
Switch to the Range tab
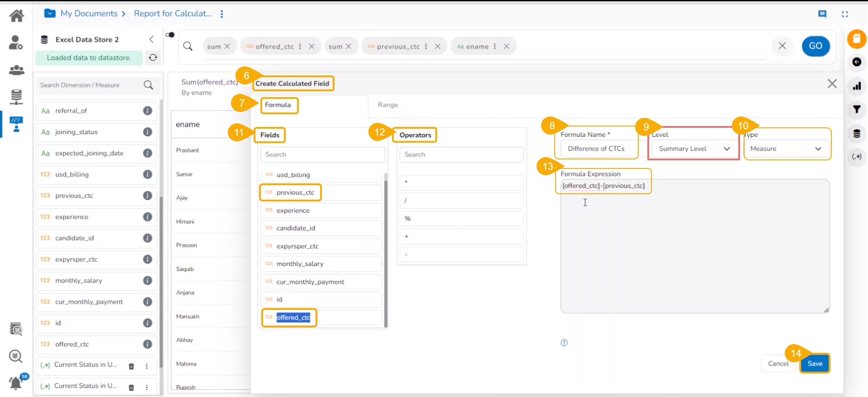tap(387, 105)
